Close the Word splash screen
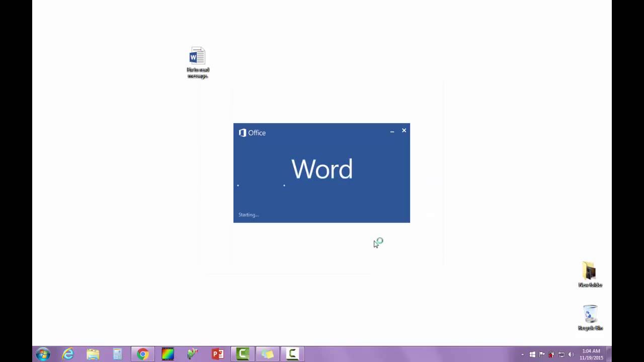The image size is (644, 362). [x=404, y=131]
